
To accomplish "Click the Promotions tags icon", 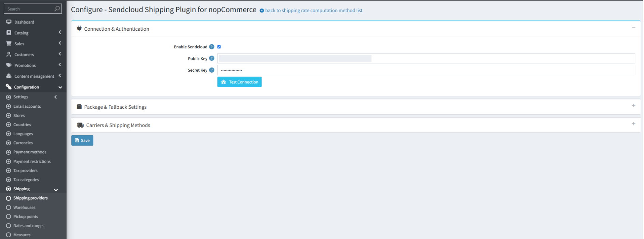I will coord(9,65).
